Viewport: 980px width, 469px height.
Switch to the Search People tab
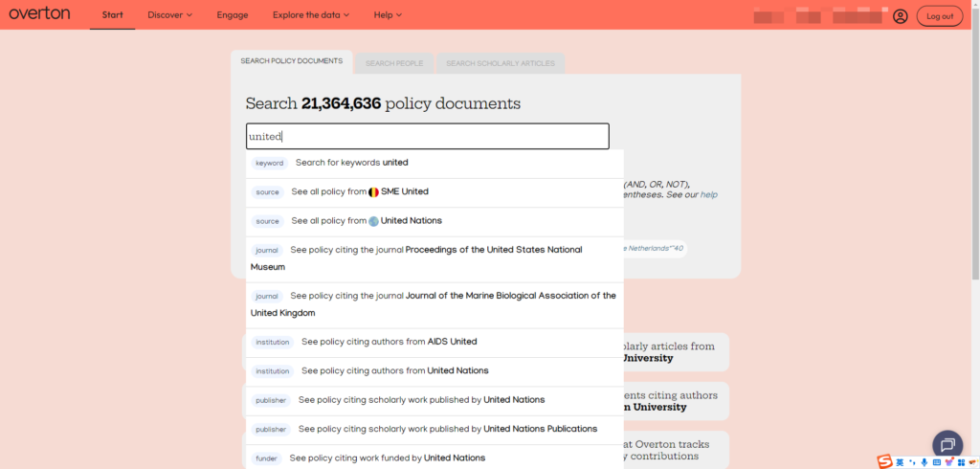click(394, 63)
